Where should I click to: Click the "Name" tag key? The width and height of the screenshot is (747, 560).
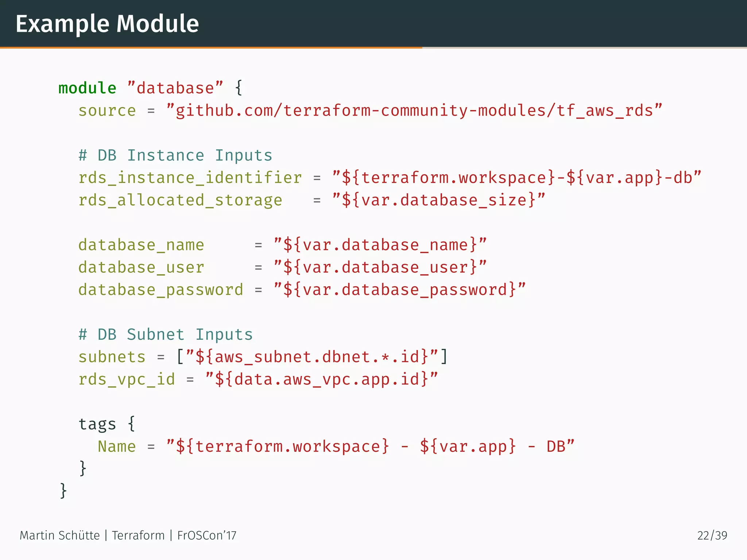pos(117,447)
